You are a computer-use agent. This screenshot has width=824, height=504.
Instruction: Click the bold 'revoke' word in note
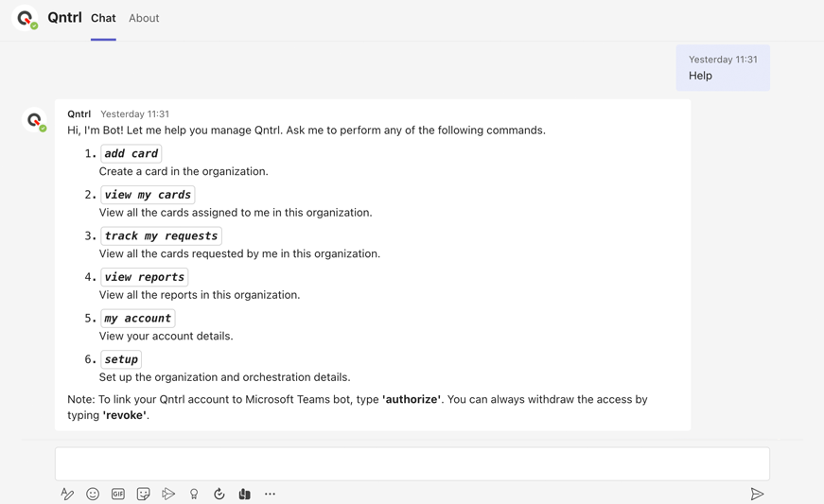tap(125, 415)
